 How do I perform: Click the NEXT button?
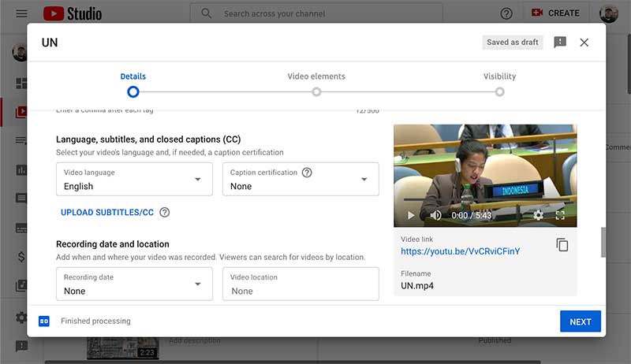581,321
